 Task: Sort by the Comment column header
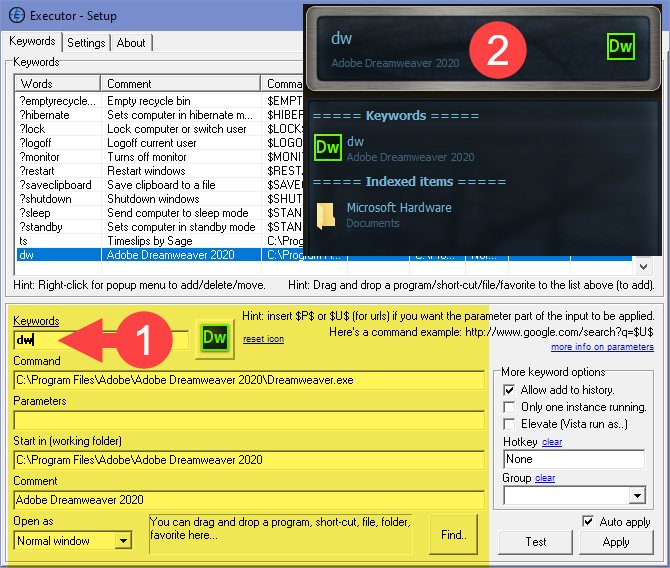(x=181, y=83)
